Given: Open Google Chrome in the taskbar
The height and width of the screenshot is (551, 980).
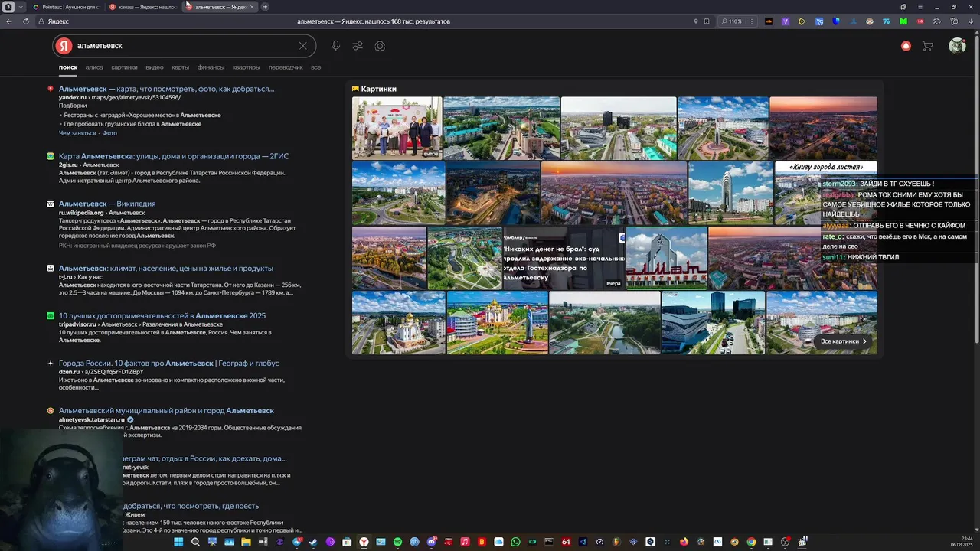Looking at the screenshot, I should pos(751,542).
